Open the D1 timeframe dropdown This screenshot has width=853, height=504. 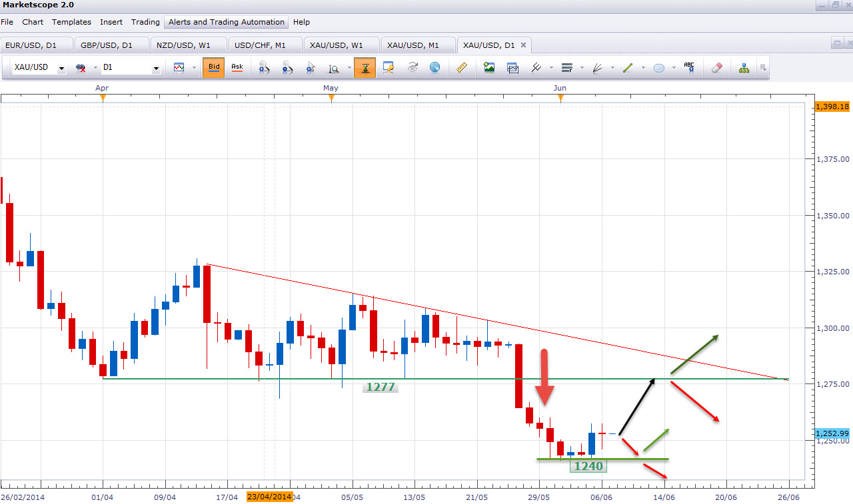tap(157, 68)
